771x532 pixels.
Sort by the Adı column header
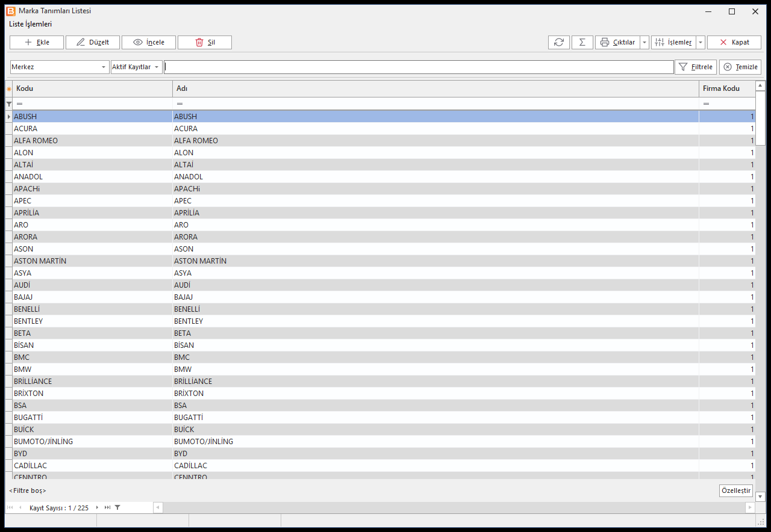click(x=435, y=89)
